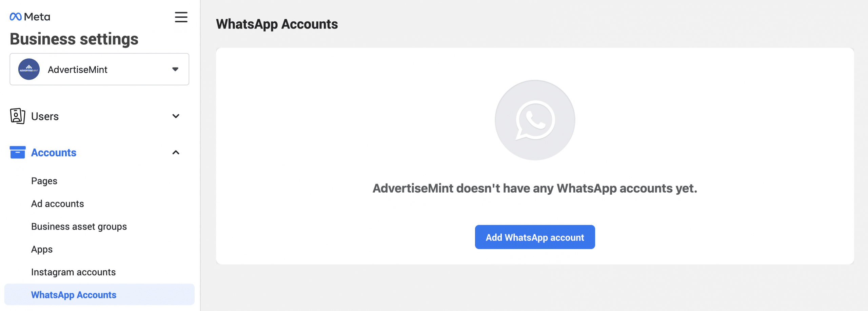
Task: Click the blue Accounts archive icon
Action: [18, 152]
